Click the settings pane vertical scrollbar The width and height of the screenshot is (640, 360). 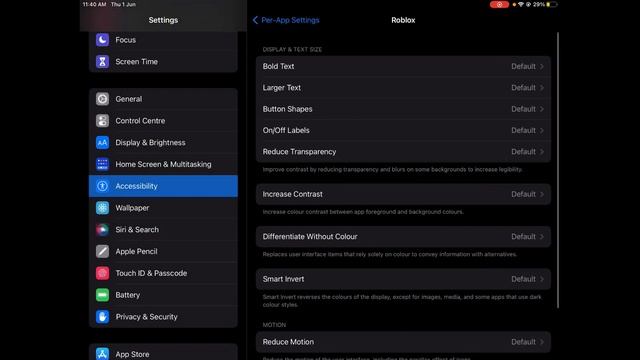[x=558, y=170]
